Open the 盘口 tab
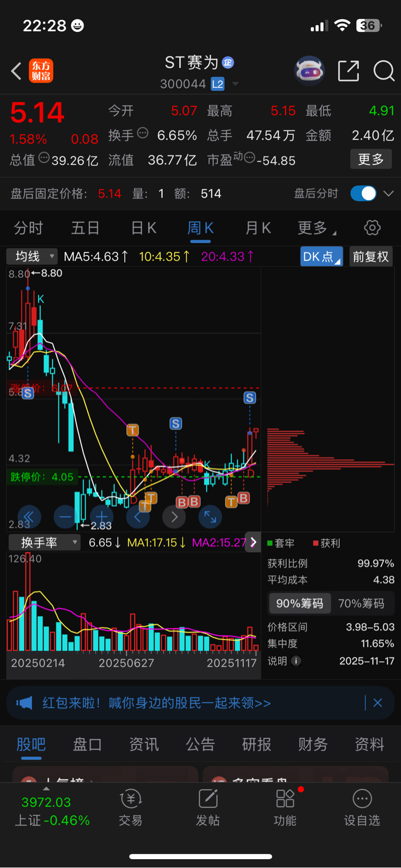Image resolution: width=401 pixels, height=868 pixels. pyautogui.click(x=87, y=744)
